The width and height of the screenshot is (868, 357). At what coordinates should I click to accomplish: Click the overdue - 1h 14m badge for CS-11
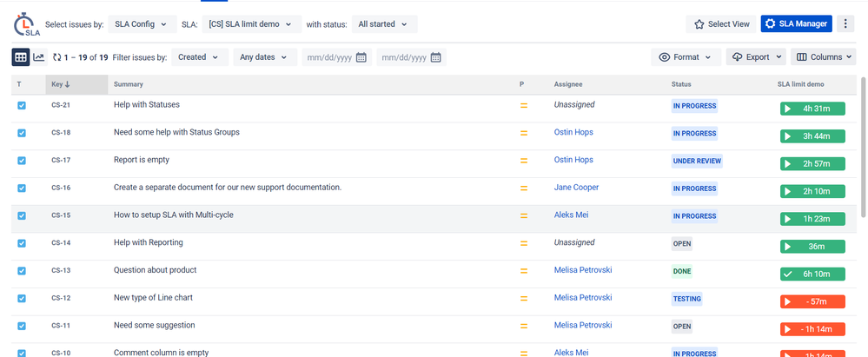click(x=812, y=329)
